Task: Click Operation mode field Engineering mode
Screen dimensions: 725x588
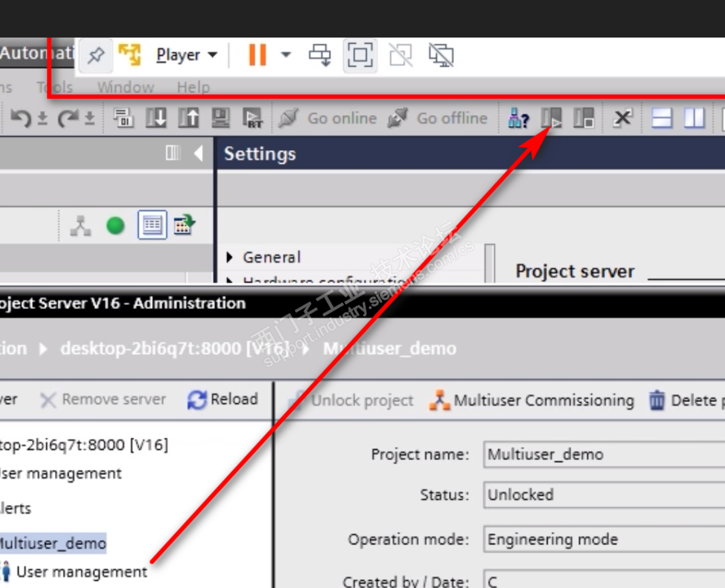Action: [x=604, y=539]
